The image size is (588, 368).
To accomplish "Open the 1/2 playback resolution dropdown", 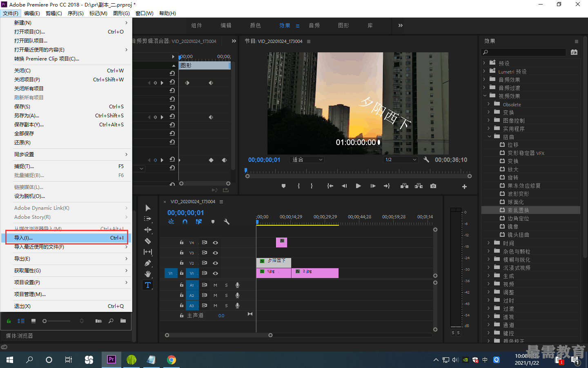I will 401,159.
